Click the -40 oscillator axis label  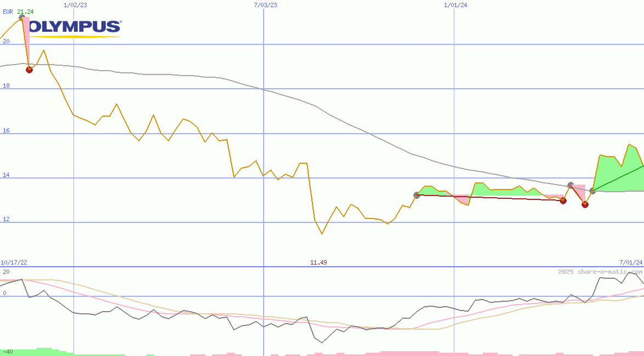[x=7, y=352]
